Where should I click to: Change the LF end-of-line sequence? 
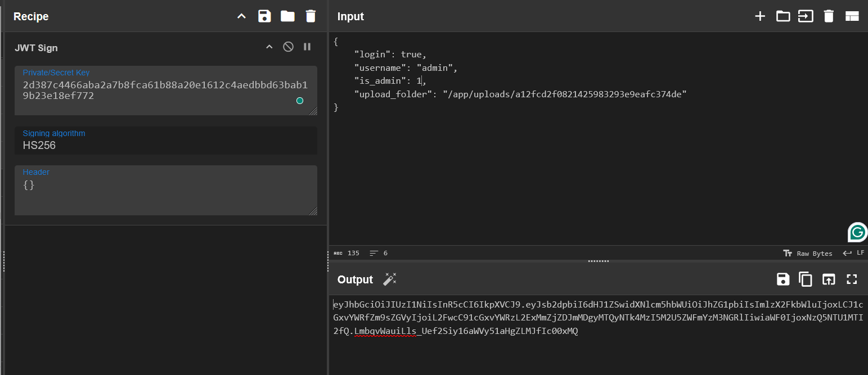[853, 254]
